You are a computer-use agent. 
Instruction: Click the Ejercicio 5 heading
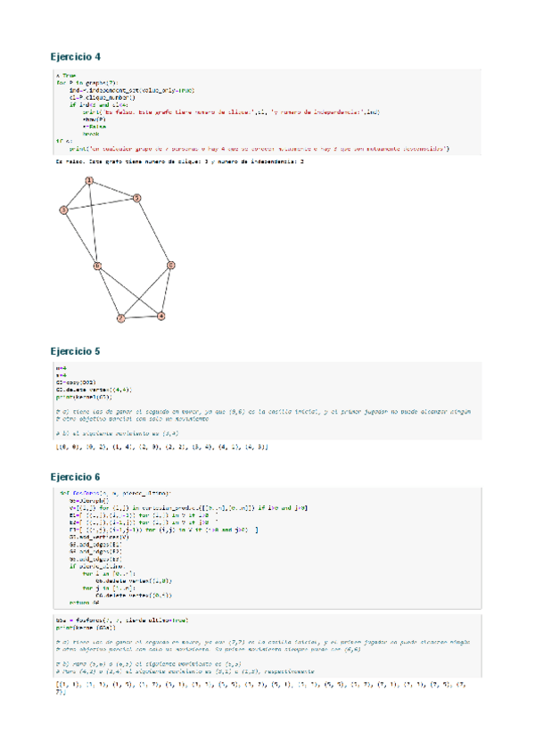click(x=78, y=351)
